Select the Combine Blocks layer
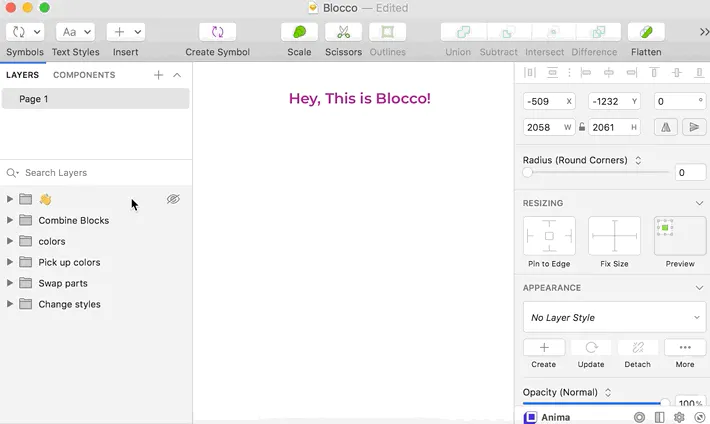710x424 pixels. click(74, 220)
